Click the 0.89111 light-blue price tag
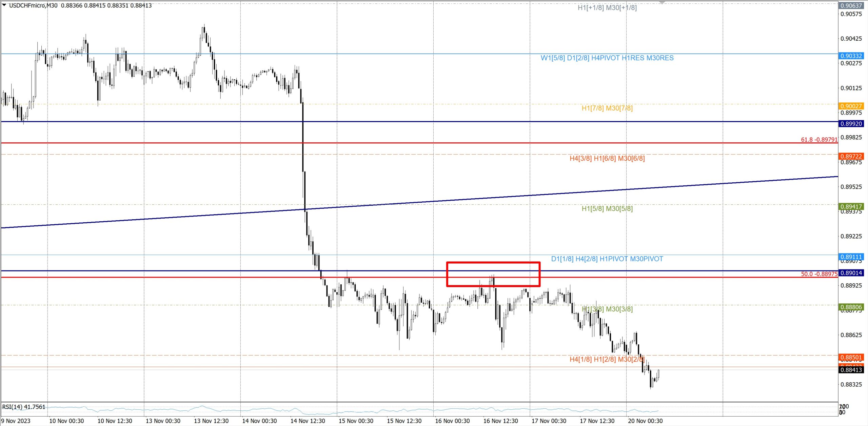The image size is (868, 426). point(851,257)
